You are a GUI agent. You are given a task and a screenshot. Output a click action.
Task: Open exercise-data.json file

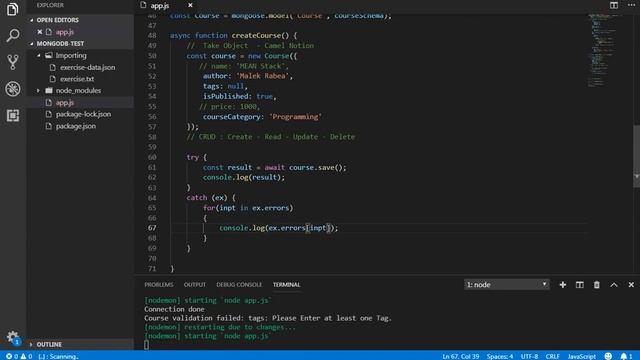87,67
